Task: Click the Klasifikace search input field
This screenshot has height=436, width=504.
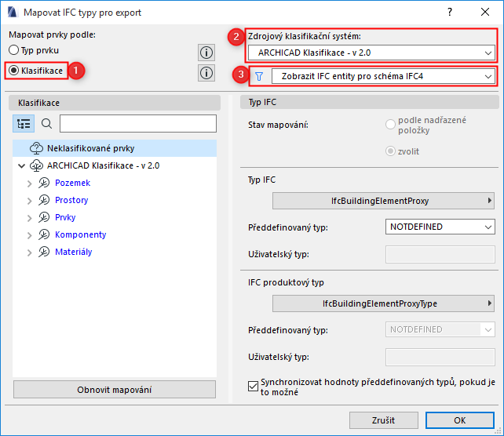Action: (x=138, y=124)
